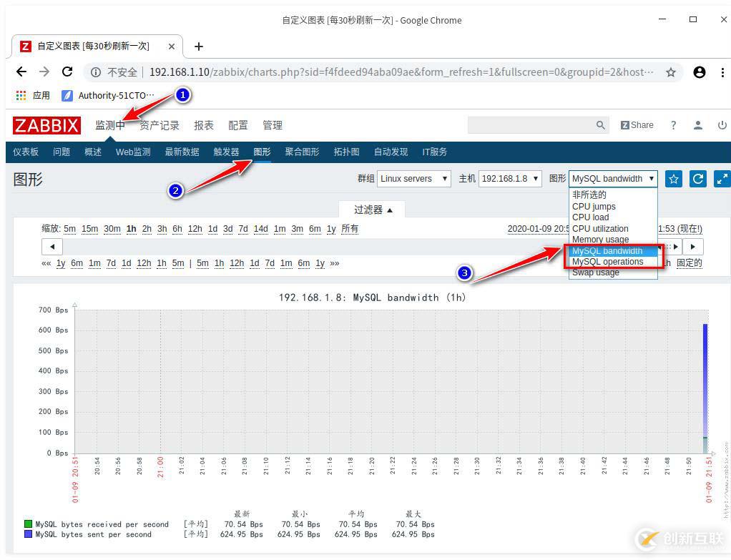Go to the 仪表板 submenu
Screen dimensions: 731x560
point(26,152)
